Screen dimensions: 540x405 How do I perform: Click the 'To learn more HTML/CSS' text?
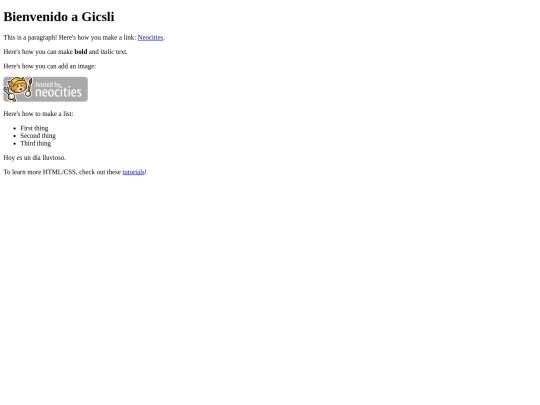click(40, 172)
